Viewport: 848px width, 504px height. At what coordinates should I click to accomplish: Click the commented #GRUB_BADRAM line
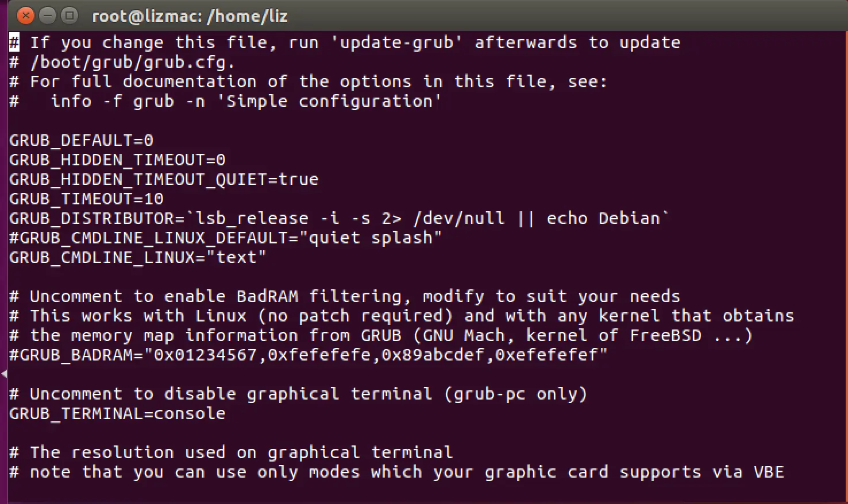coord(308,355)
